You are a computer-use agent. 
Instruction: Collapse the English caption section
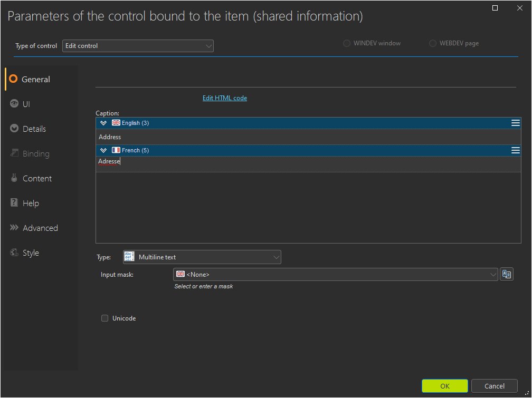pos(103,123)
